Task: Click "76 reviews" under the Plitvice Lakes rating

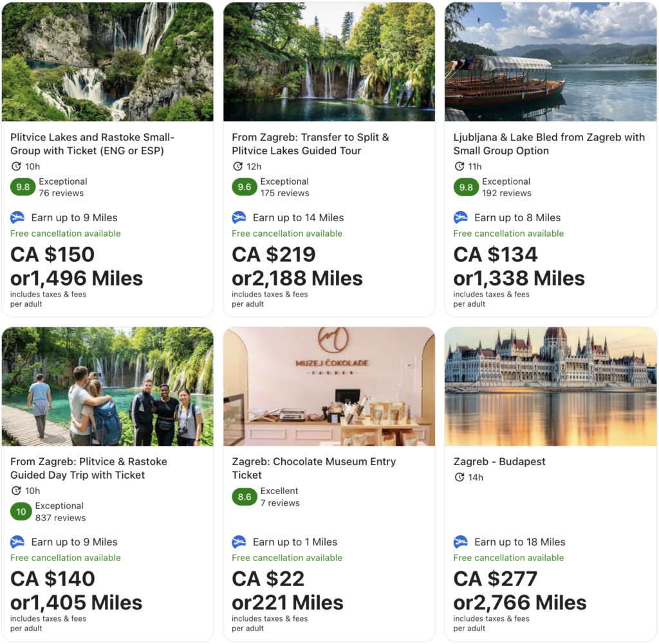Action: point(62,193)
